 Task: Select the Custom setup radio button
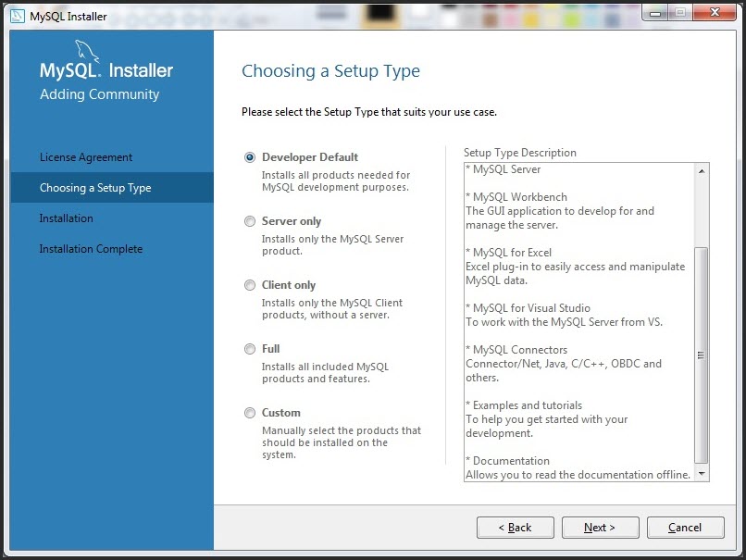coord(250,413)
